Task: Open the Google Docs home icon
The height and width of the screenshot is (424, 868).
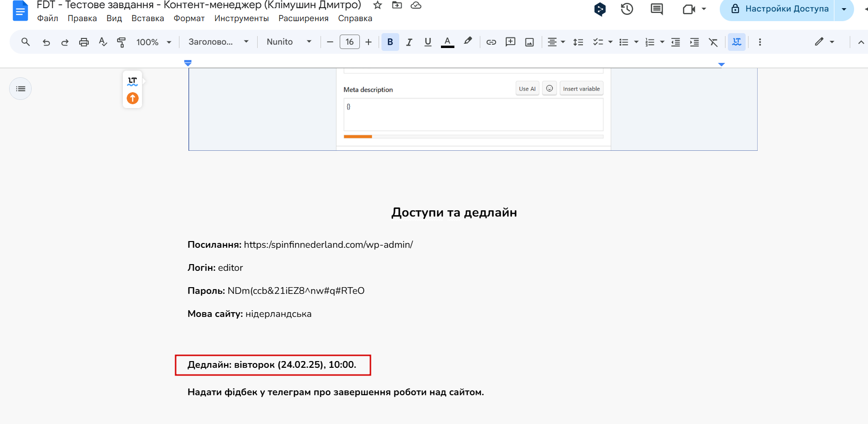Action: [20, 11]
